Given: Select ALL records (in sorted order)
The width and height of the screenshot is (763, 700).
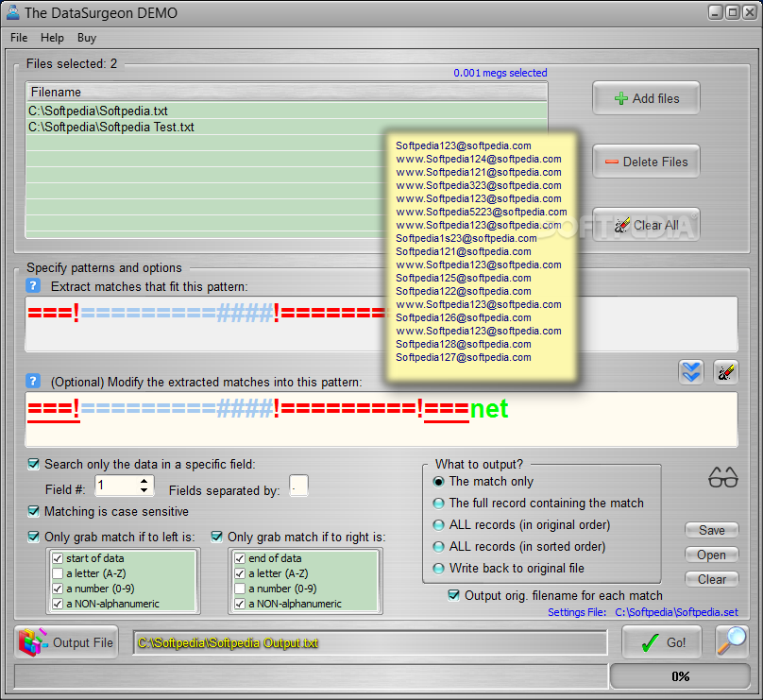Looking at the screenshot, I should pos(438,547).
